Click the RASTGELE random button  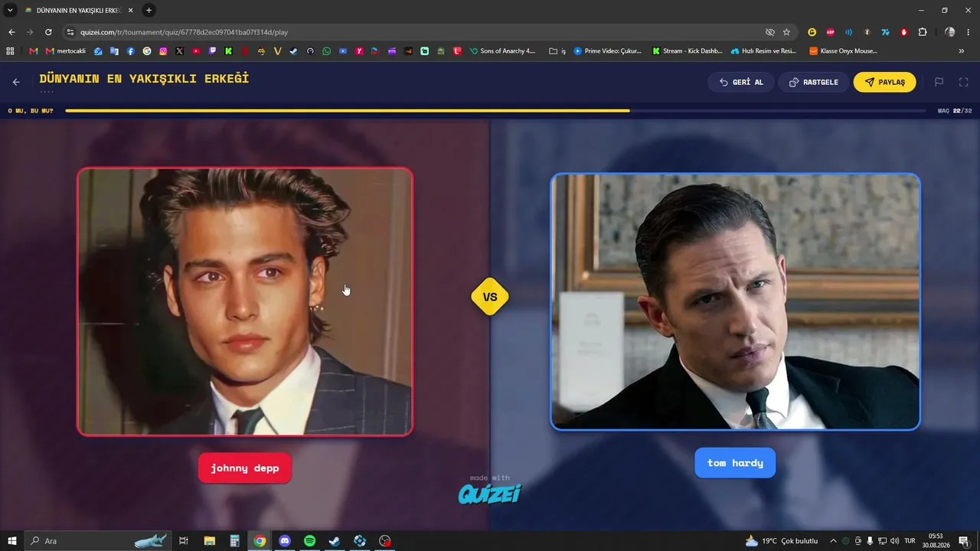(x=814, y=82)
